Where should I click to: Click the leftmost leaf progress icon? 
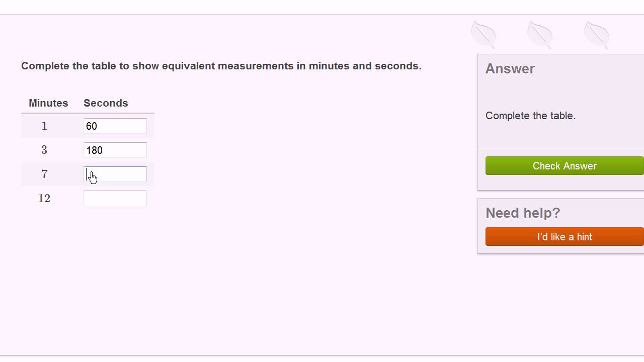484,34
